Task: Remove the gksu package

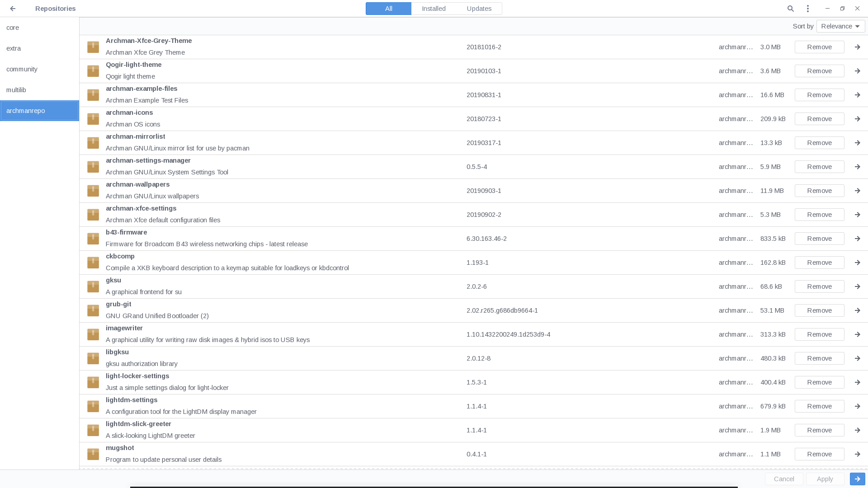Action: click(x=819, y=286)
